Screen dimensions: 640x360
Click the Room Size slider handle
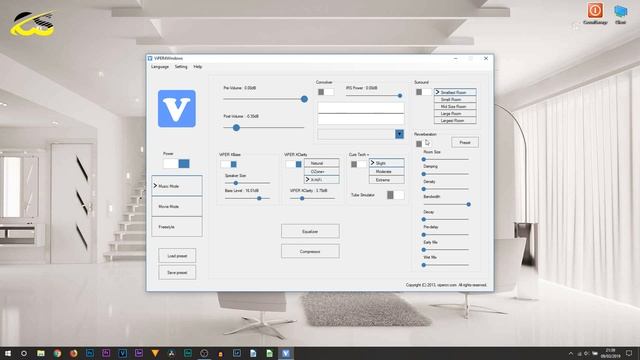pyautogui.click(x=424, y=159)
